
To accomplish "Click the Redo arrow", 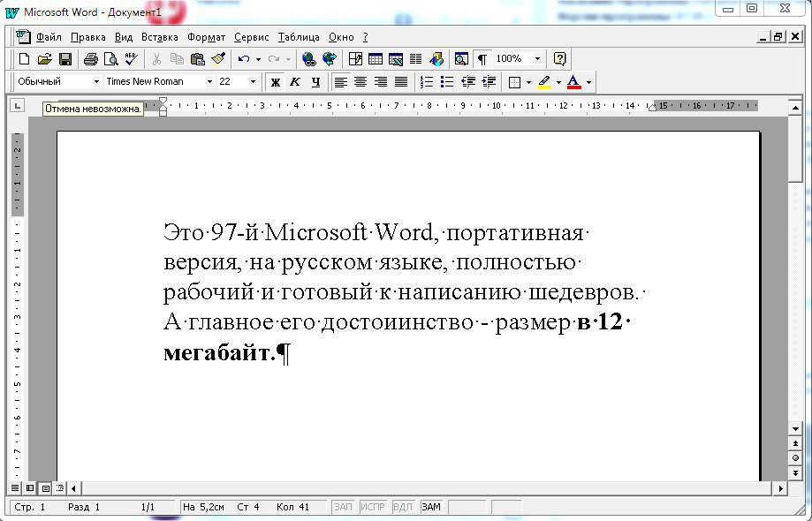I will (274, 59).
